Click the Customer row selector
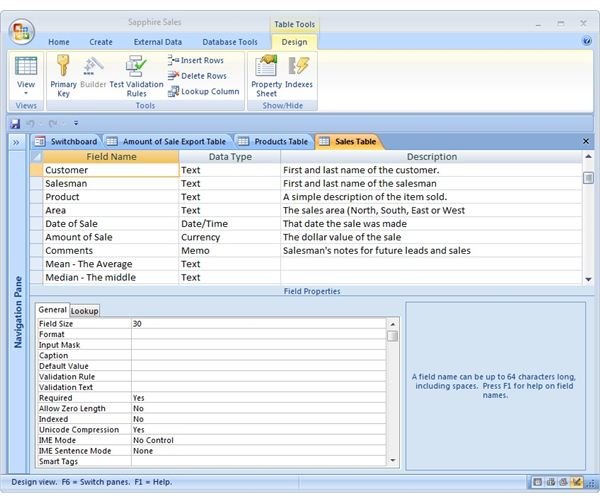This screenshot has width=600, height=497. (x=36, y=170)
